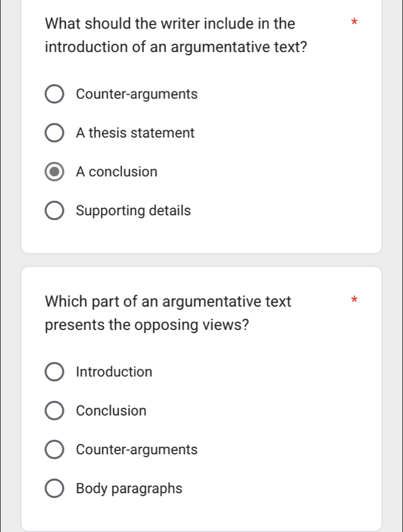Click the 'Body paragraphs' option label

(x=129, y=488)
